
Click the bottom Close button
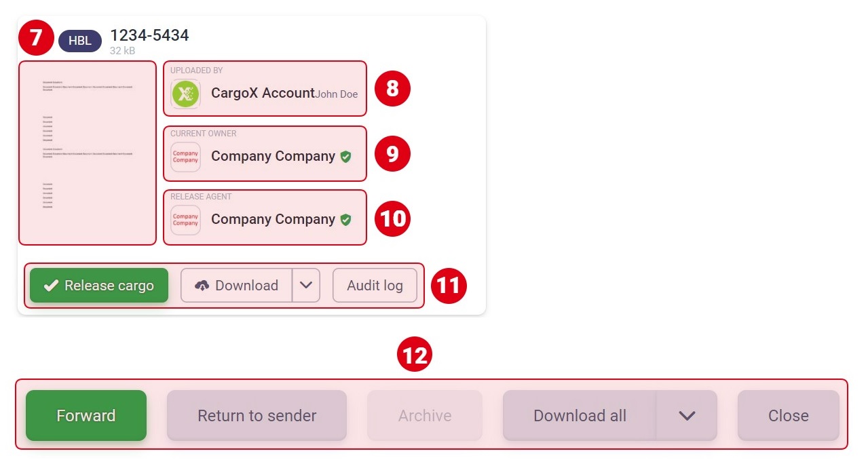pos(789,415)
